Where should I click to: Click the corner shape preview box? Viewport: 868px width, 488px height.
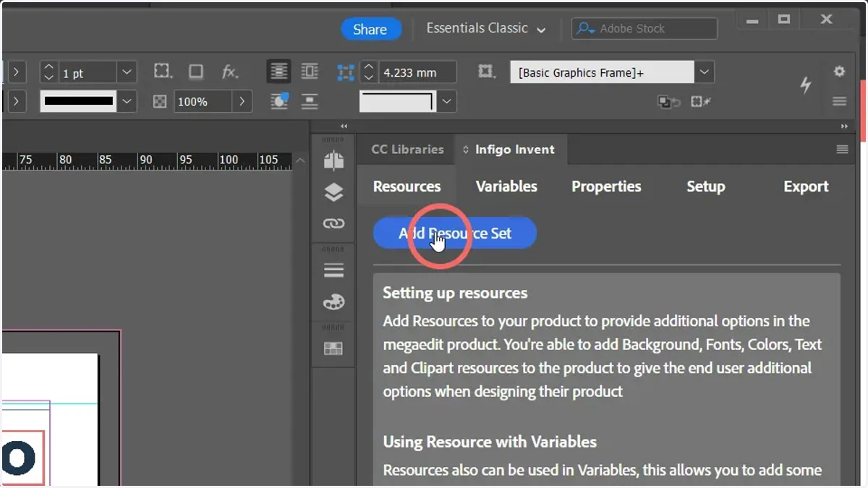397,101
